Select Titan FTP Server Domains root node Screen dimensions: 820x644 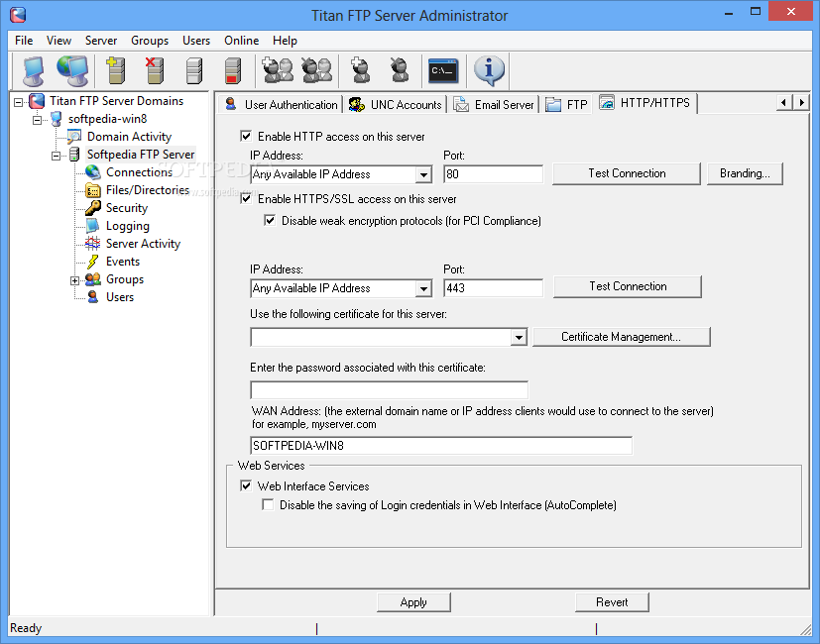pos(116,101)
